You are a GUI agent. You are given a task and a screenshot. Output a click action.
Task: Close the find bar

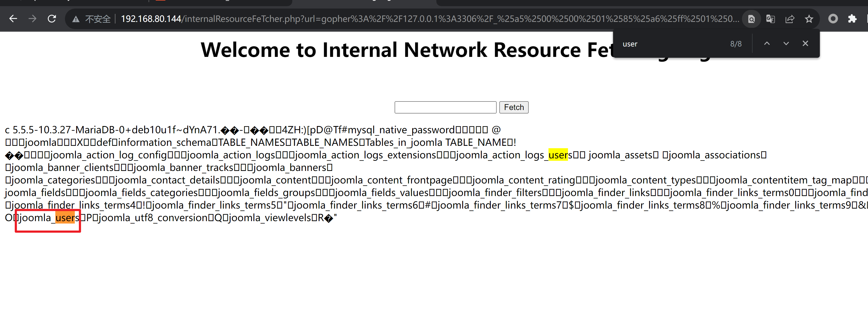(805, 44)
